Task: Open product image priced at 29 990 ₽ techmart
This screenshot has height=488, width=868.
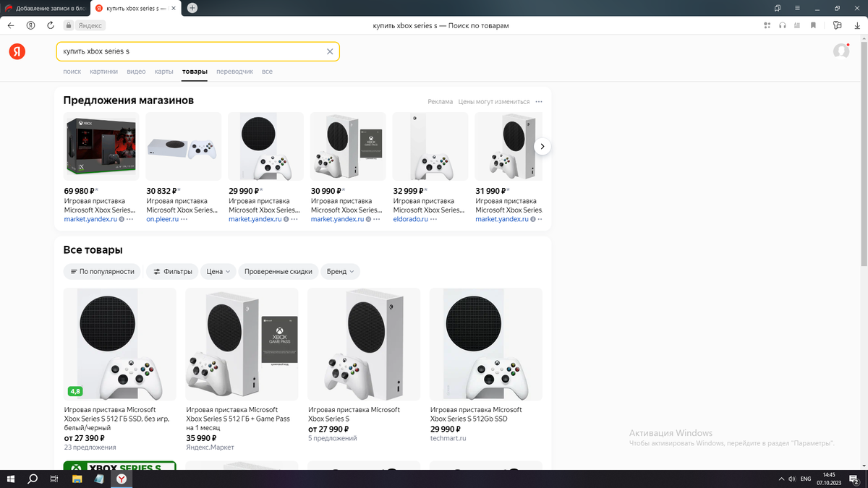Action: 486,344
